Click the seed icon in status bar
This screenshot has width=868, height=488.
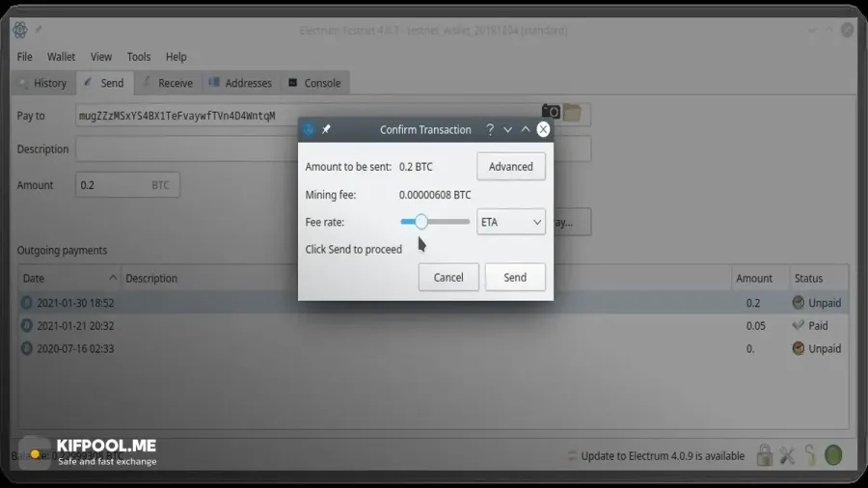[810, 455]
